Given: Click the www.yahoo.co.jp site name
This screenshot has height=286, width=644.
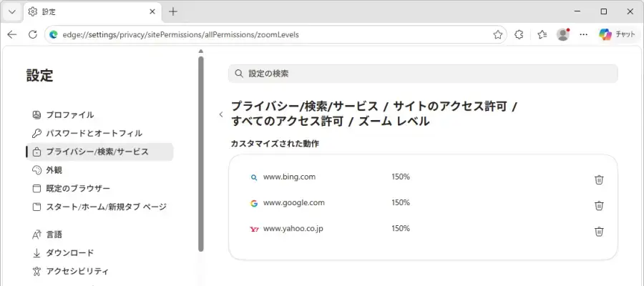Looking at the screenshot, I should tap(293, 229).
